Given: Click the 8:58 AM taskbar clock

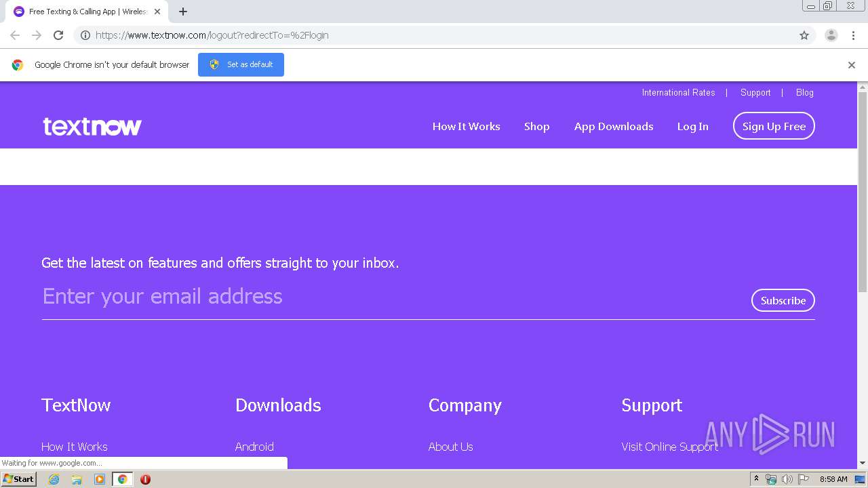Looking at the screenshot, I should [x=833, y=479].
